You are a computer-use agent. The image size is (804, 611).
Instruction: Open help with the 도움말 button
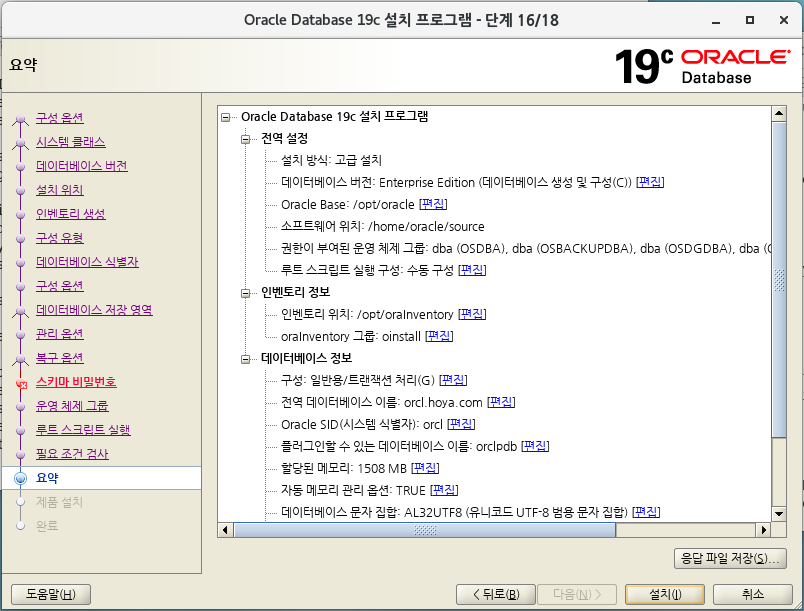point(51,594)
